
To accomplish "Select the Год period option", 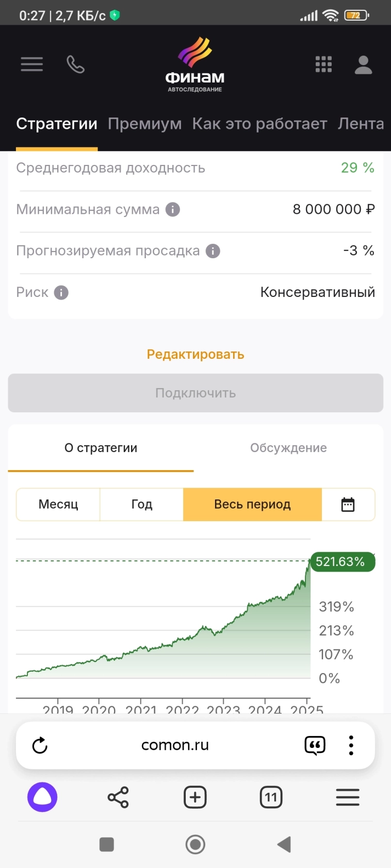I will click(142, 505).
